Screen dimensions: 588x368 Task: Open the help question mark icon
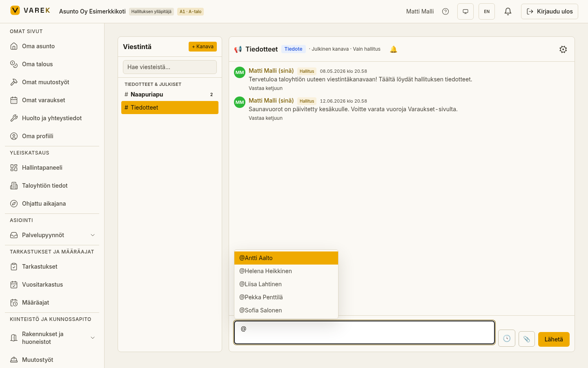tap(445, 11)
